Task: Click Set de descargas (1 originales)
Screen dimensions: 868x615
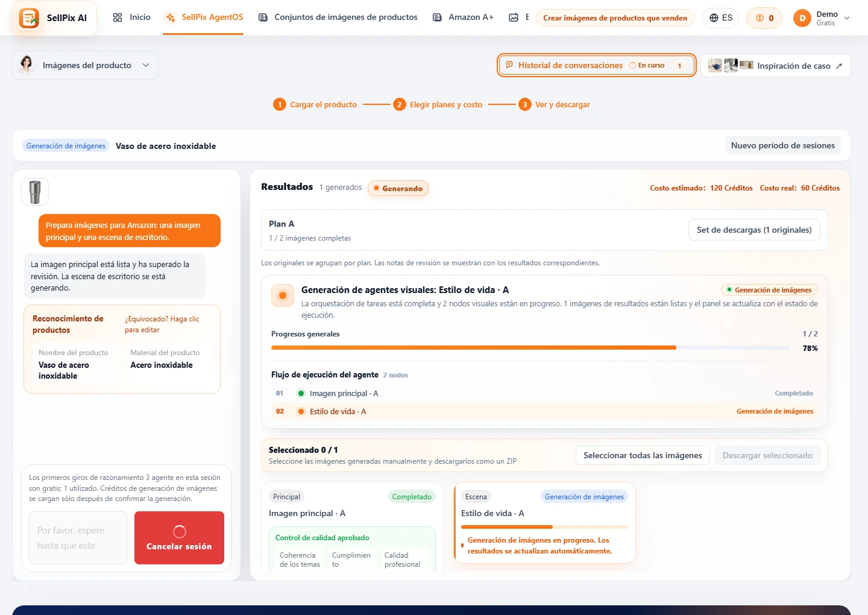Action: (x=754, y=230)
